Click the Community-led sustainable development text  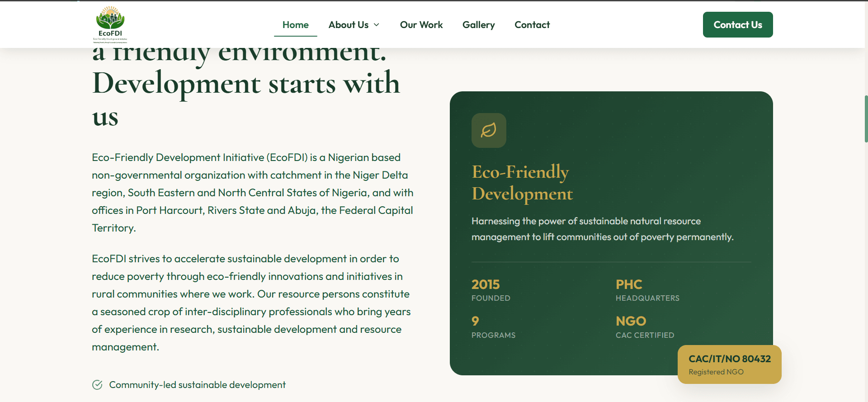198,385
